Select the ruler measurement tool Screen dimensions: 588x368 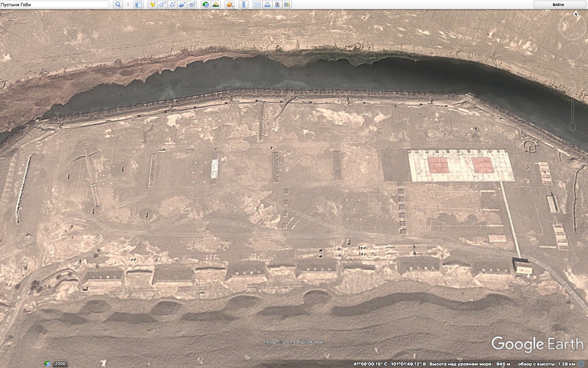click(244, 5)
